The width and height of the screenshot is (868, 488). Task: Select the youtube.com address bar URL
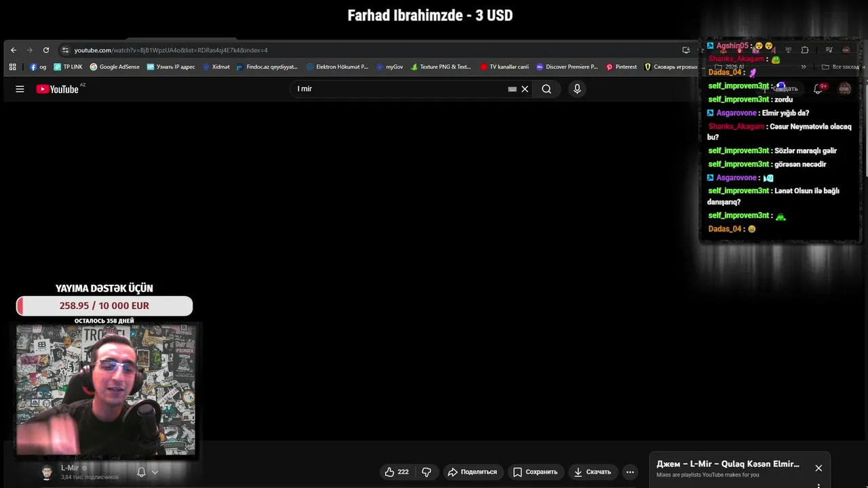[171, 50]
